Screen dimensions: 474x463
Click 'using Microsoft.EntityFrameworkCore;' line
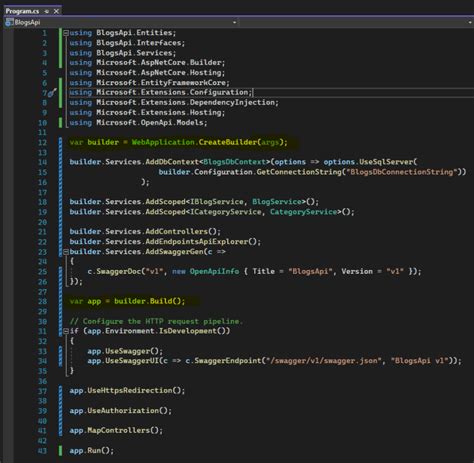149,82
